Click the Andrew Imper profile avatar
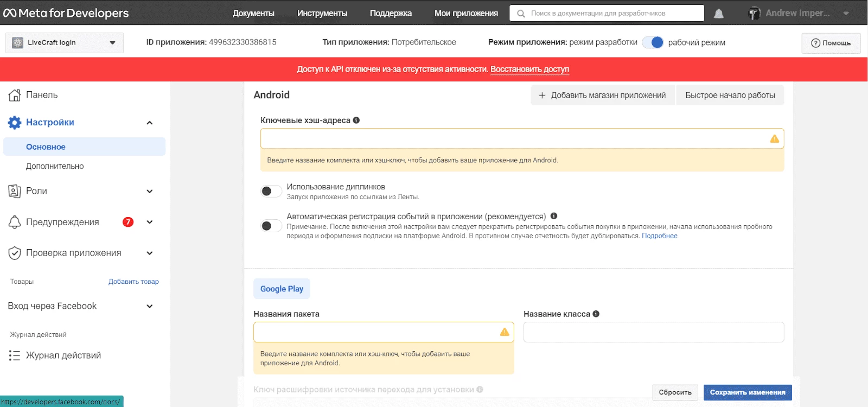The height and width of the screenshot is (407, 868). point(754,14)
